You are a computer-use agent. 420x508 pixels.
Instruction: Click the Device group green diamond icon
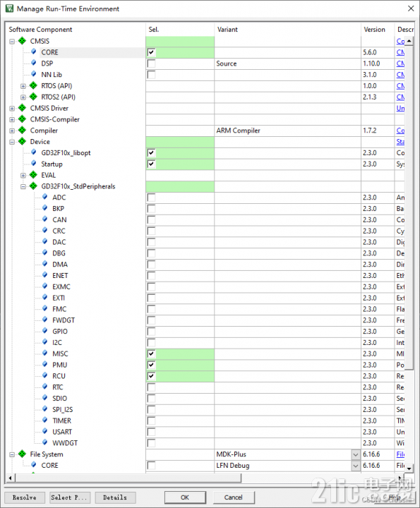click(x=22, y=141)
